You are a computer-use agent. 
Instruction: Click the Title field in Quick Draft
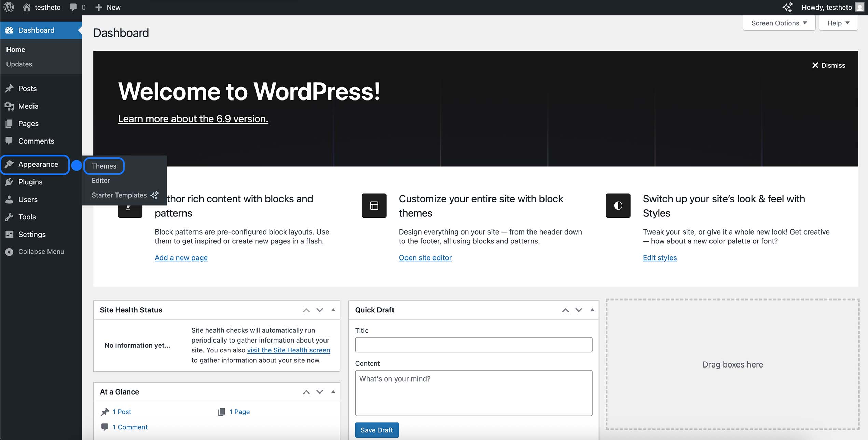[x=473, y=345]
